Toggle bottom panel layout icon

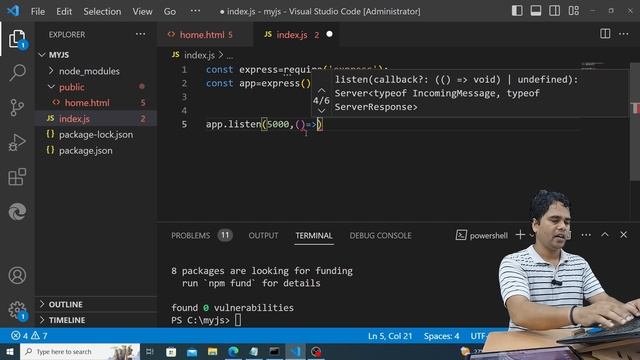click(536, 11)
